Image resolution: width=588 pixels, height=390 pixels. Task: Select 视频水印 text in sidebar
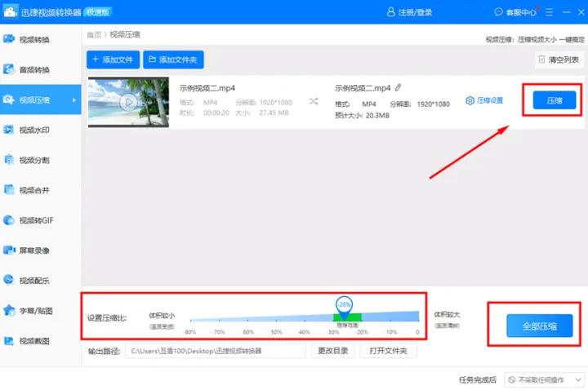[34, 130]
